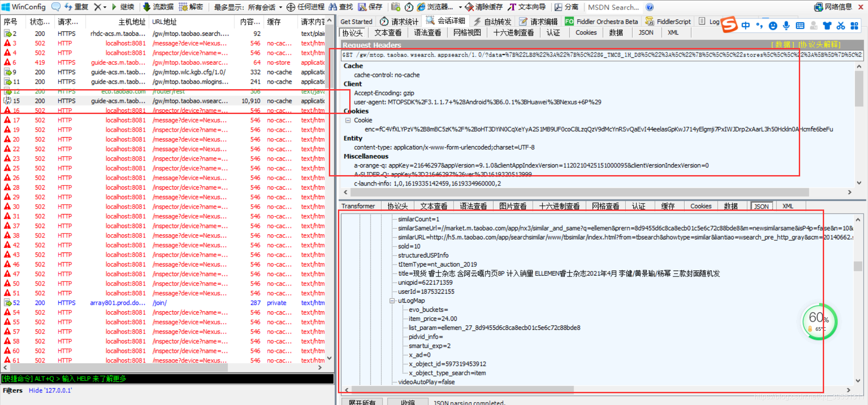
Task: Click the Sogou emoji smiley icon
Action: (x=773, y=25)
